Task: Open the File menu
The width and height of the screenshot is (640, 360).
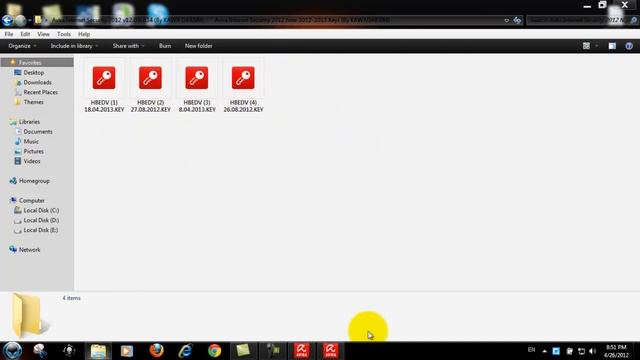Action: (x=9, y=34)
